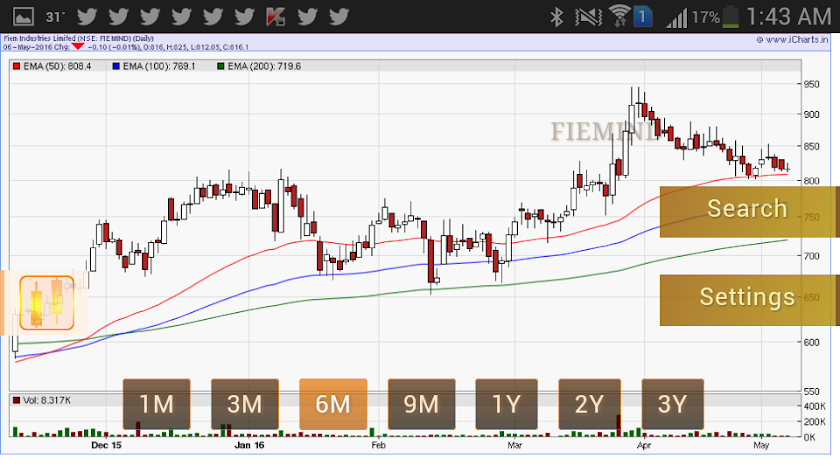The height and width of the screenshot is (472, 840).
Task: Tap the 31° temperature status indicator
Action: (55, 17)
